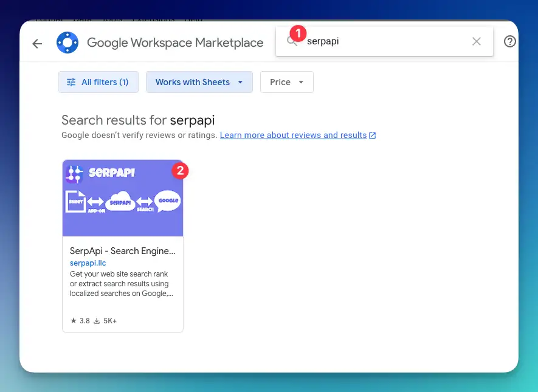538x392 pixels.
Task: Expand the Price filter dropdown
Action: [287, 82]
